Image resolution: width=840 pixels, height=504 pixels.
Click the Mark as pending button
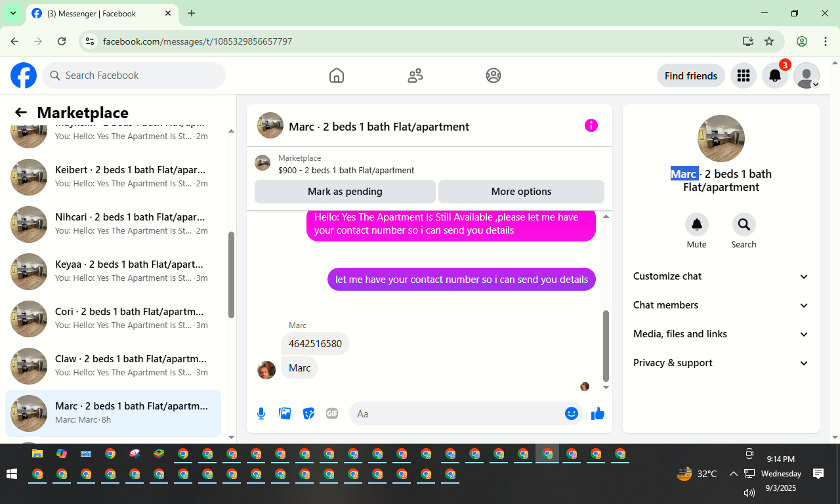(x=345, y=192)
